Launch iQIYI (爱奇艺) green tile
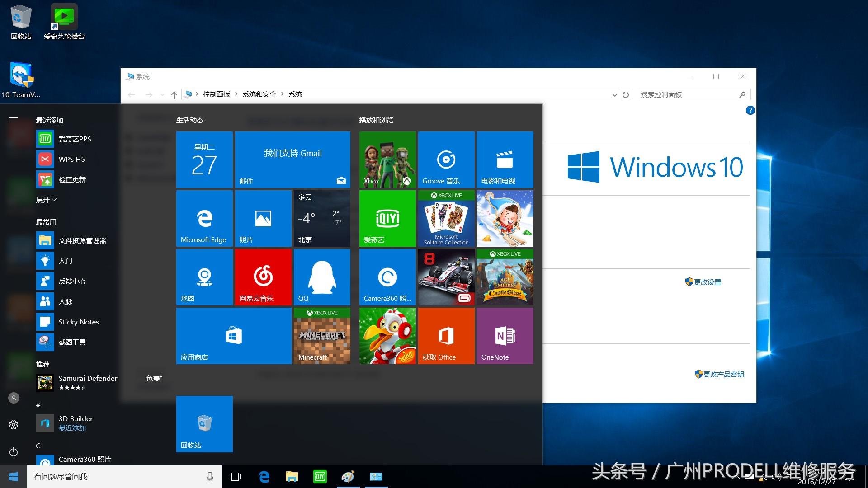Screen dimensions: 868x488 point(387,218)
